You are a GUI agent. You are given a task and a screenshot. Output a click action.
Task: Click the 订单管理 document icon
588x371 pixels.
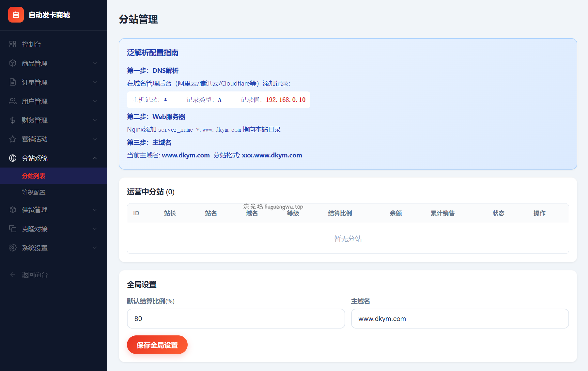pyautogui.click(x=13, y=82)
